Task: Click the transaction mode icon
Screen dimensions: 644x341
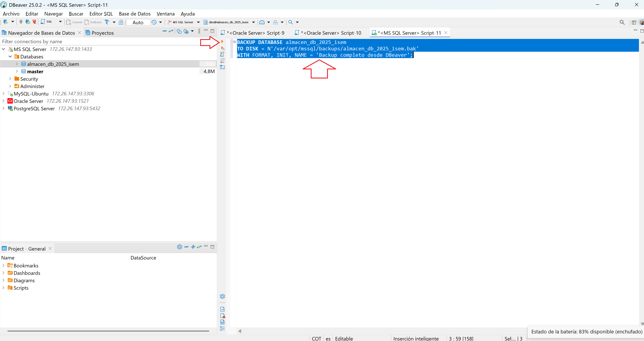Action: [107, 22]
